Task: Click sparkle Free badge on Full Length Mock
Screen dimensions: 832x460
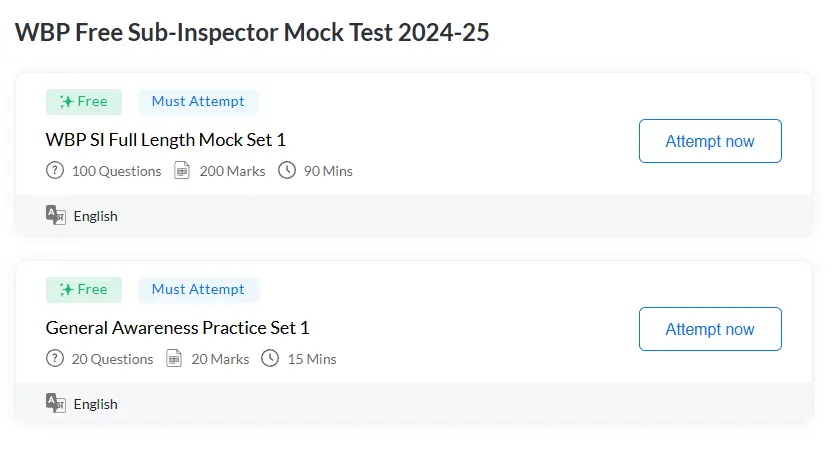Action: pyautogui.click(x=84, y=101)
